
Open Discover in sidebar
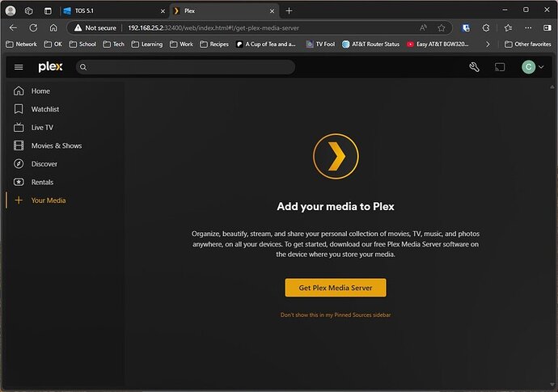click(x=44, y=164)
